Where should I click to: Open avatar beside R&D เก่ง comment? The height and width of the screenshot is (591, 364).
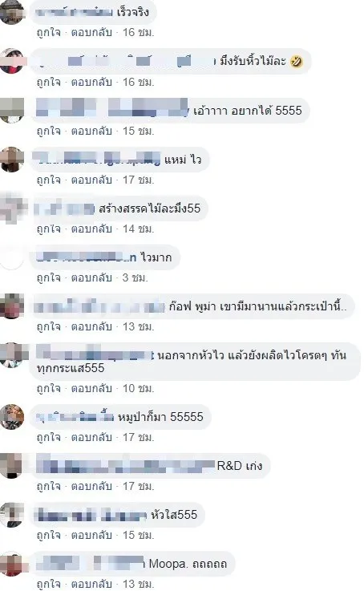point(12,466)
